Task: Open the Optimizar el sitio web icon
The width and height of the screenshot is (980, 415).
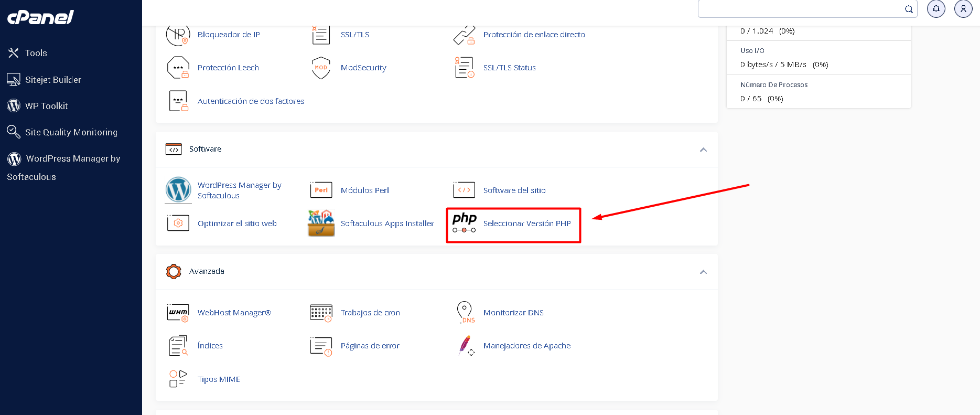Action: click(x=178, y=223)
